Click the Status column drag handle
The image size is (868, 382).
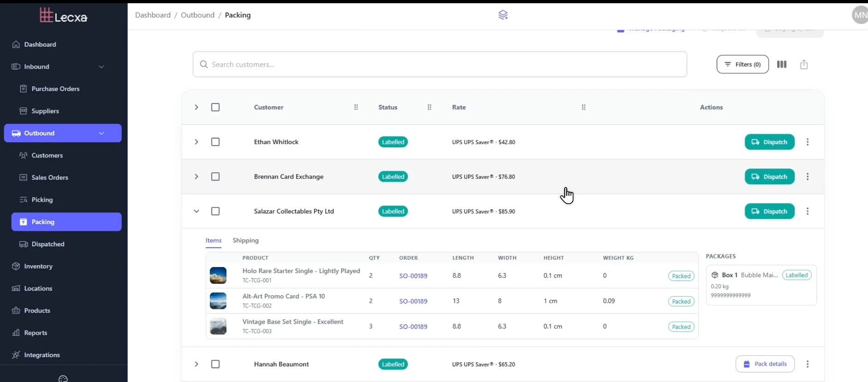429,107
